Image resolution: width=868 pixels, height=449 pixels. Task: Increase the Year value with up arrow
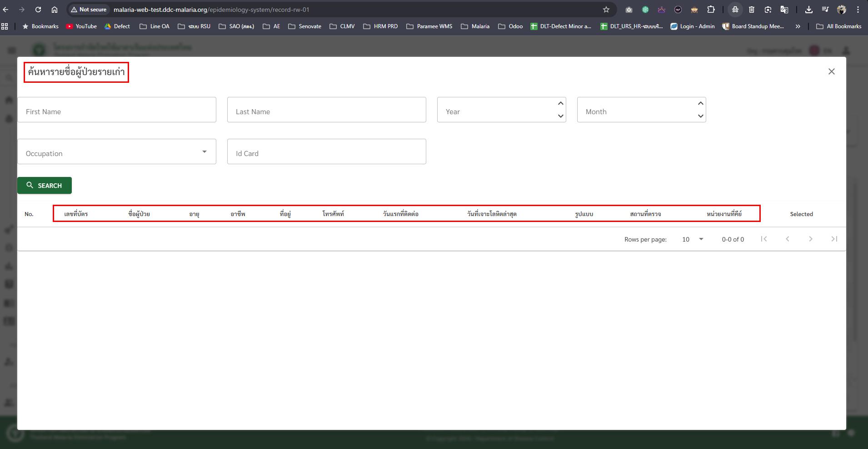(560, 104)
